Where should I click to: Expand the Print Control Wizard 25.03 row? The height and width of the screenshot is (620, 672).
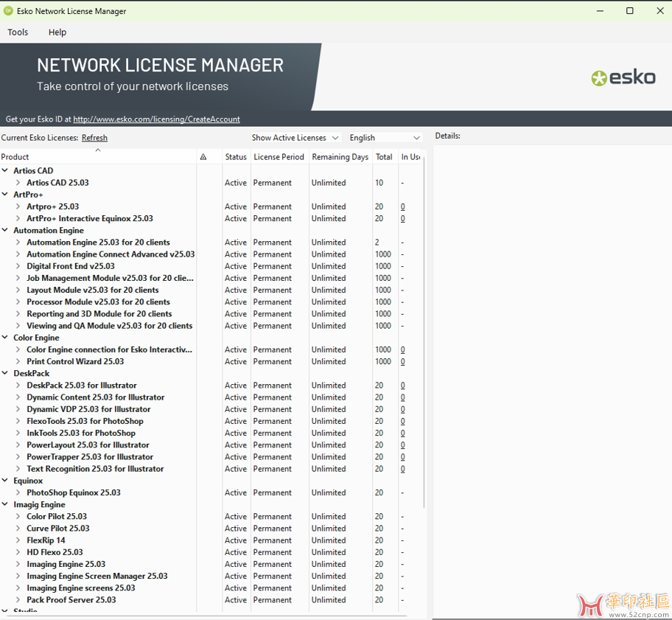click(18, 361)
